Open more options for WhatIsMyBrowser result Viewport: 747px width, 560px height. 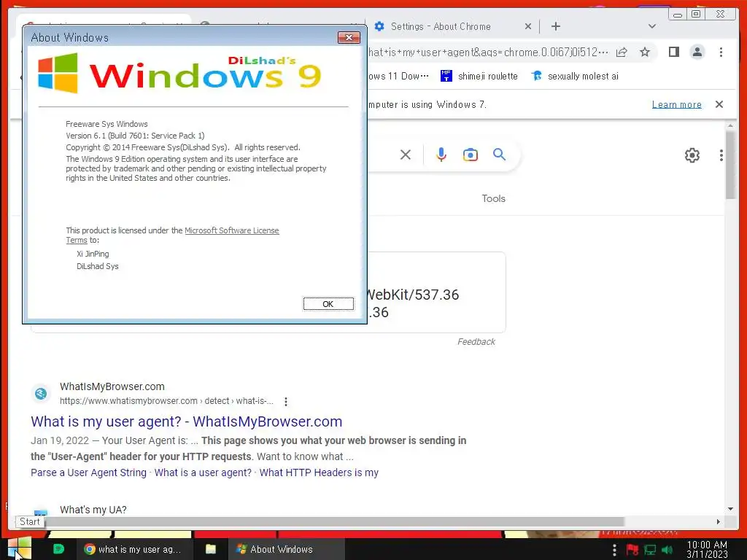point(286,402)
